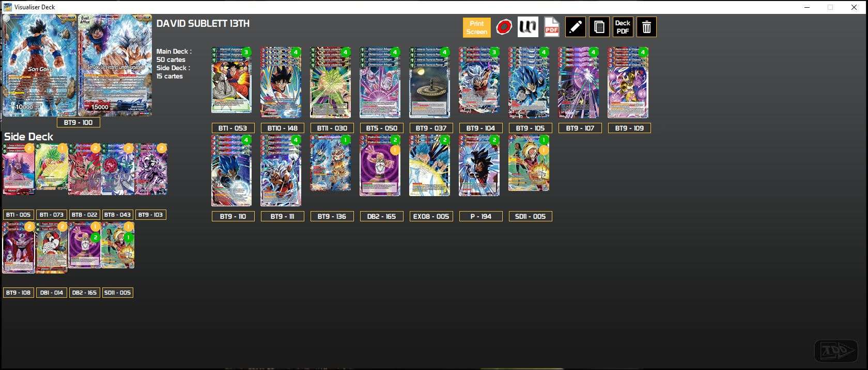Open the side deck BT1 - 005 card
This screenshot has width=868, height=370.
19,169
